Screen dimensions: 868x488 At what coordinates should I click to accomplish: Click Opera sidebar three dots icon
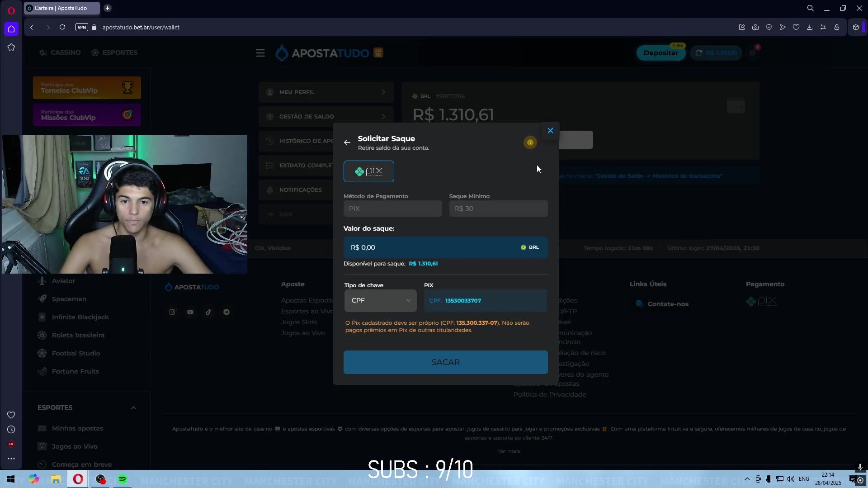(x=11, y=459)
